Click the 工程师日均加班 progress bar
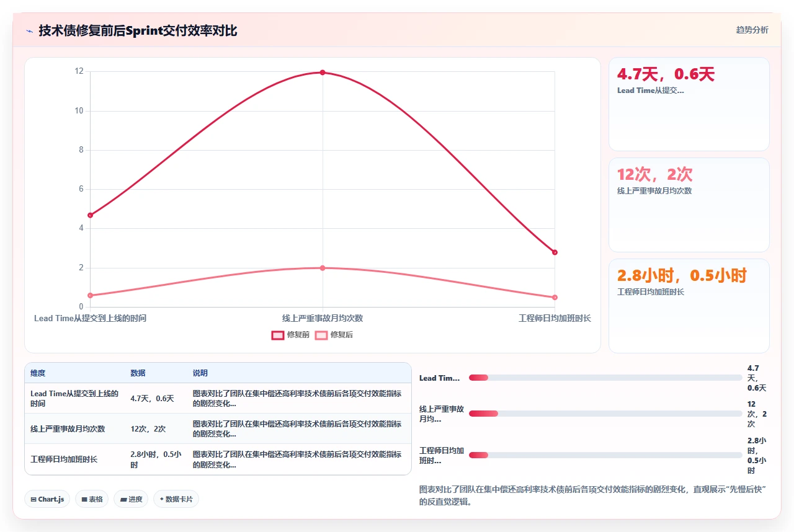 (605, 455)
